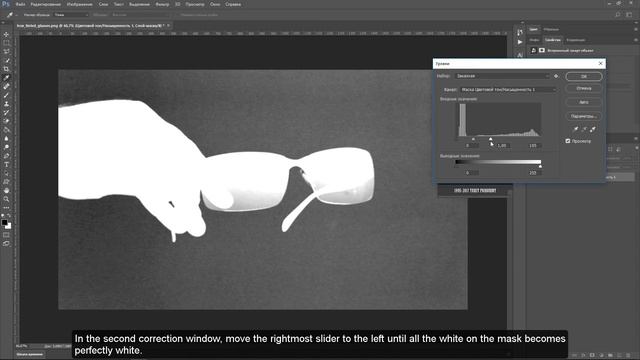Select the Rectangular Marquee tool
Screen dimensions: 640x360
click(6, 43)
